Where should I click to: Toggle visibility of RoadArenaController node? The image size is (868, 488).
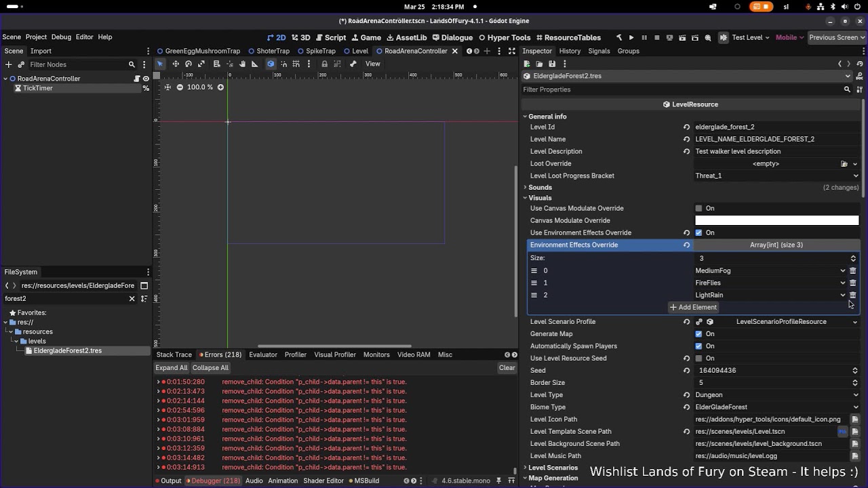tap(146, 79)
